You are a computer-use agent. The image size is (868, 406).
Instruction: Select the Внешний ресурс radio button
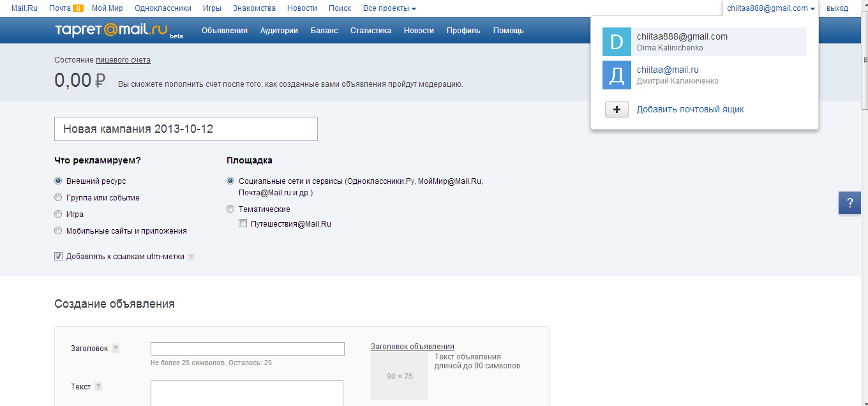(58, 181)
